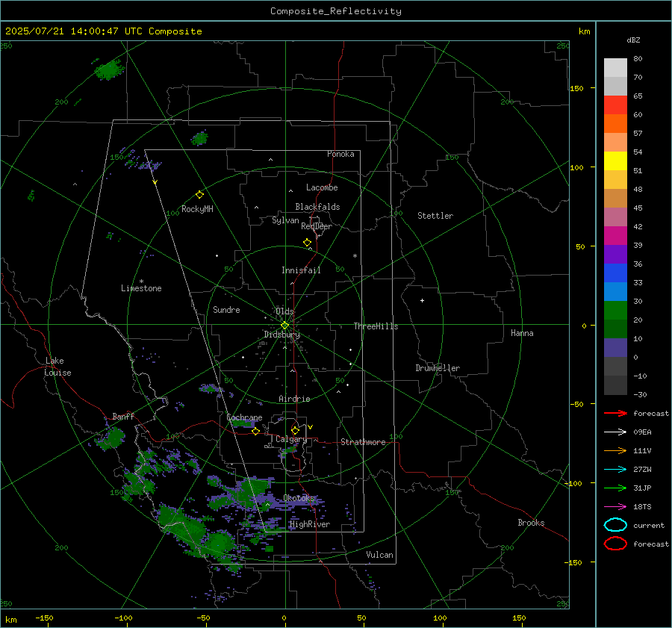Click the Okotoks label
Image resolution: width=672 pixels, height=628 pixels.
coord(299,498)
